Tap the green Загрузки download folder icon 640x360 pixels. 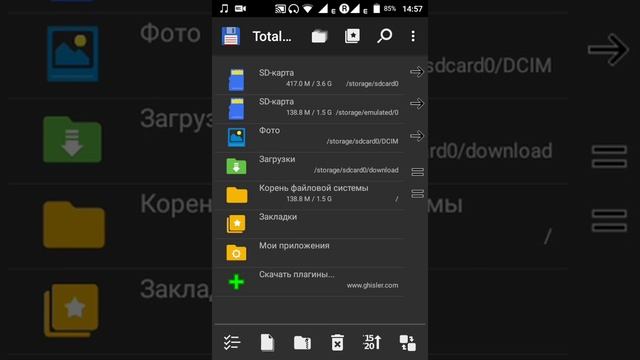pos(236,167)
